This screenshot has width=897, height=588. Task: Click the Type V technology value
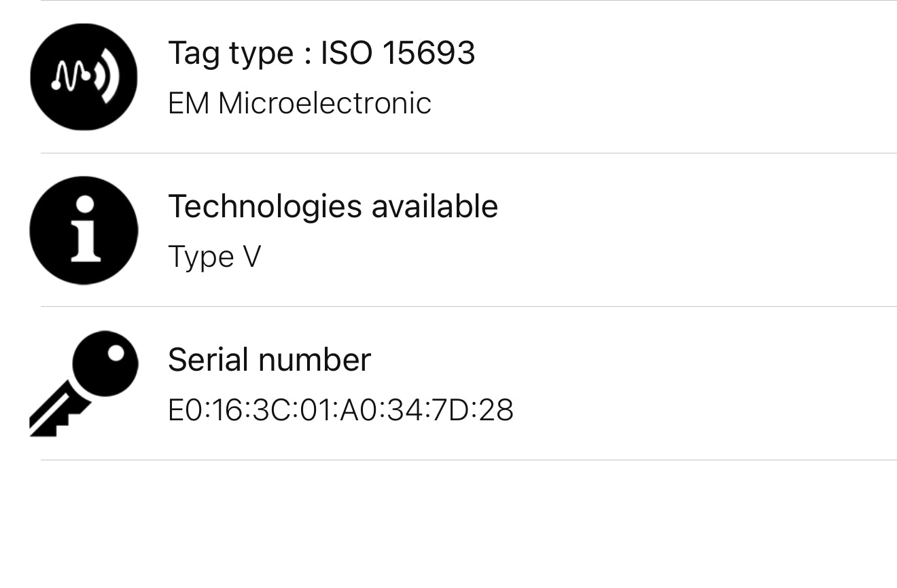214,257
